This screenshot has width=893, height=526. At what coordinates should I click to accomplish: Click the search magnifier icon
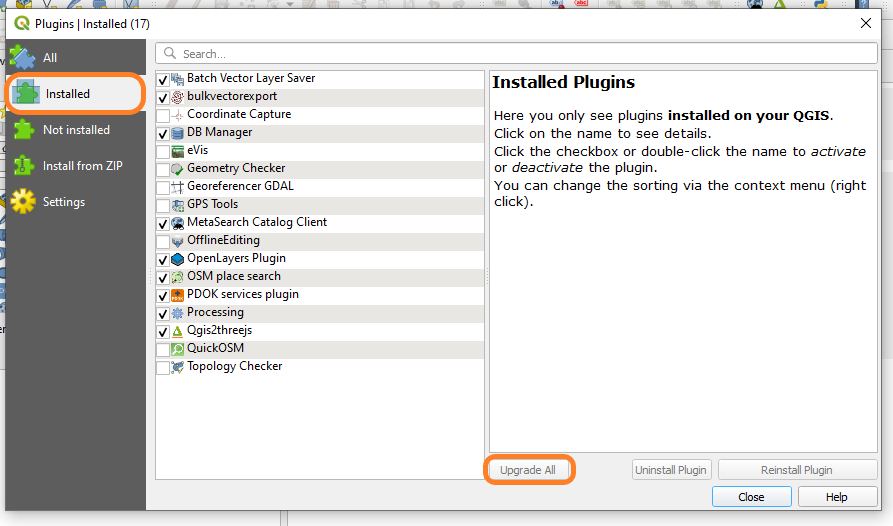tap(170, 54)
